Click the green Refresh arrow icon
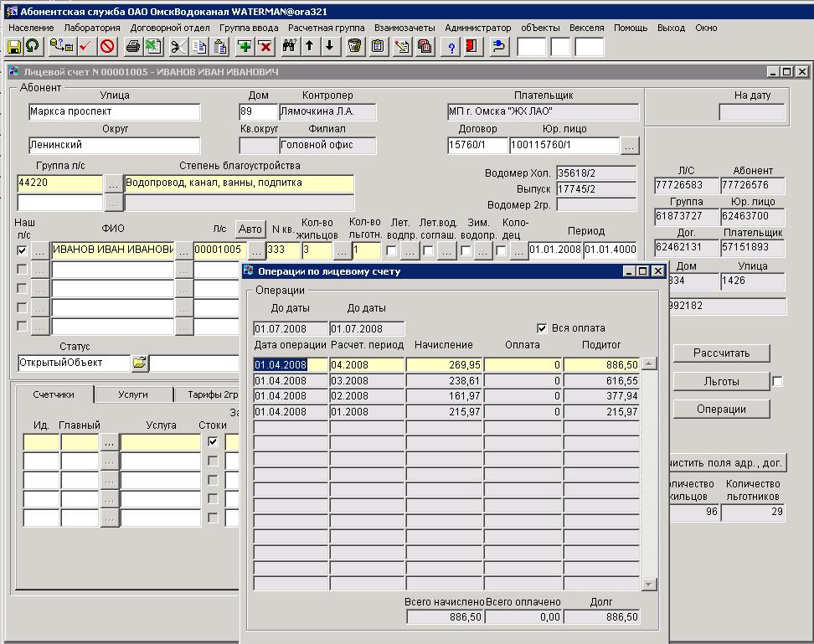 click(x=33, y=46)
